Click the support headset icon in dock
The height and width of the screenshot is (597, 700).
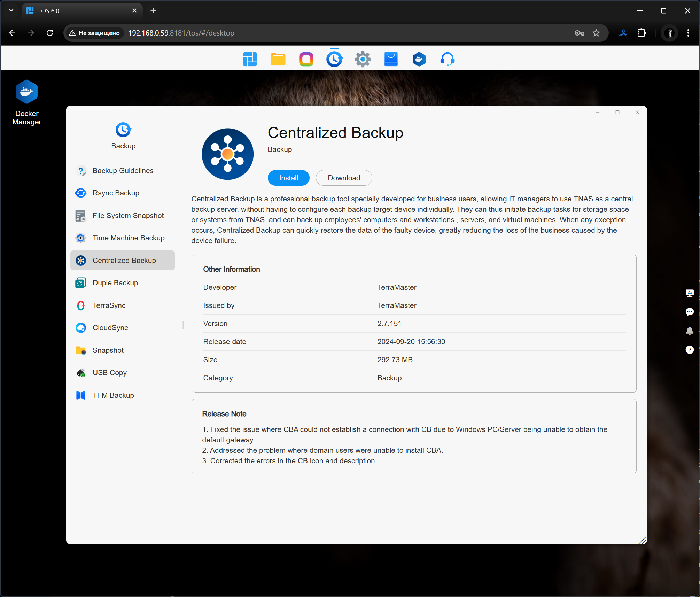[447, 59]
